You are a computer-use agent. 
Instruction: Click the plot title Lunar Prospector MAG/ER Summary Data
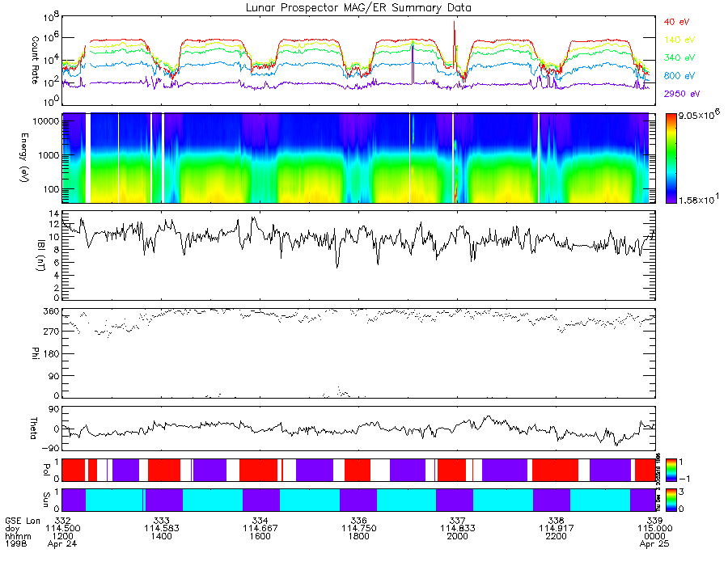pos(358,8)
